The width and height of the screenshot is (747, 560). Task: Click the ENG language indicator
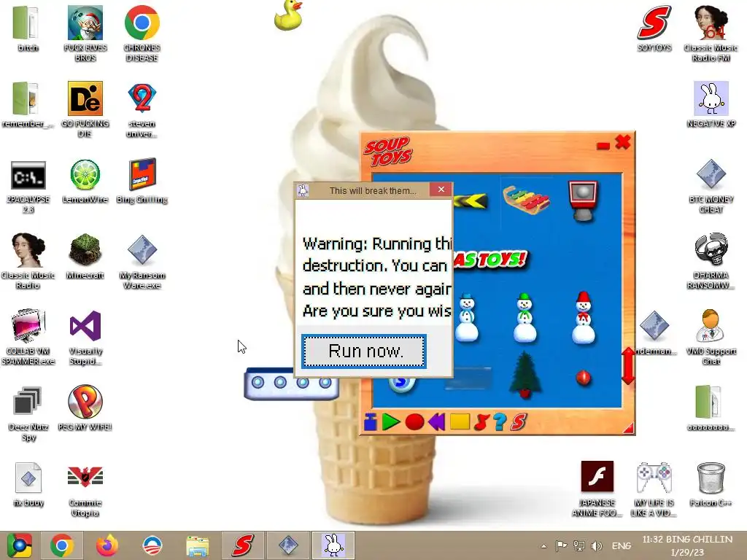pyautogui.click(x=622, y=546)
